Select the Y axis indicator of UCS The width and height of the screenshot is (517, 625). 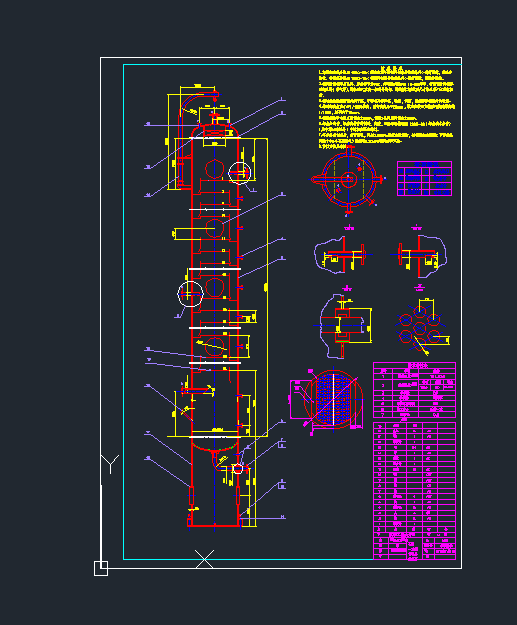tap(109, 464)
